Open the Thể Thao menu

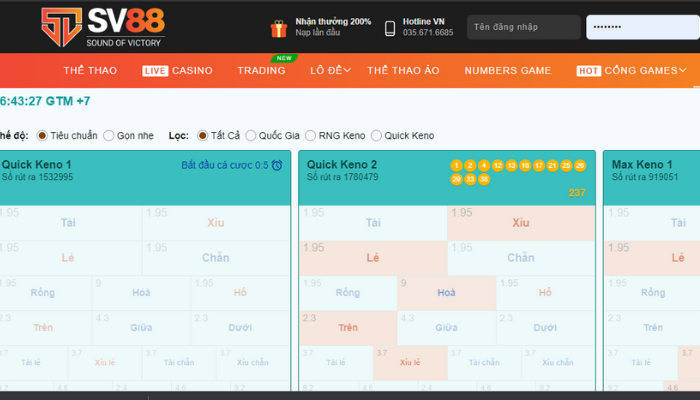[x=90, y=70]
